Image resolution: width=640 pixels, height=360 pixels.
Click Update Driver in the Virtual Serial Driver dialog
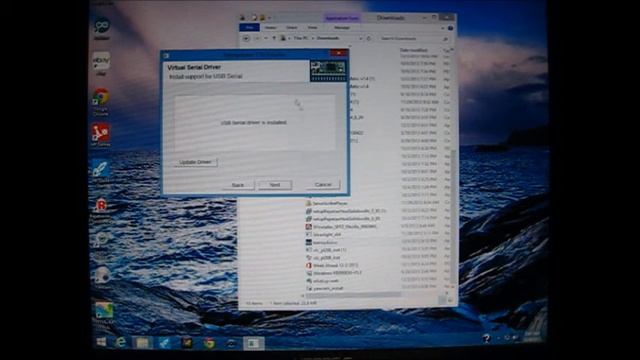tap(196, 162)
